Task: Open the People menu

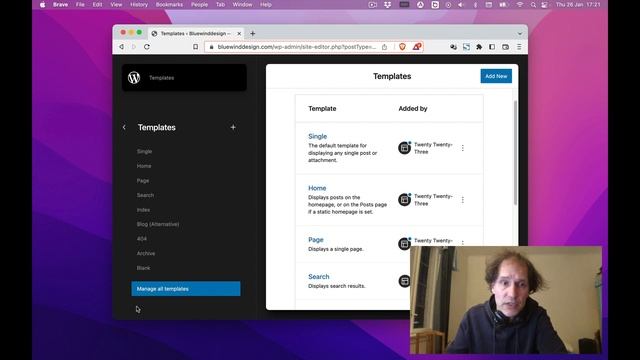Action: point(199,5)
